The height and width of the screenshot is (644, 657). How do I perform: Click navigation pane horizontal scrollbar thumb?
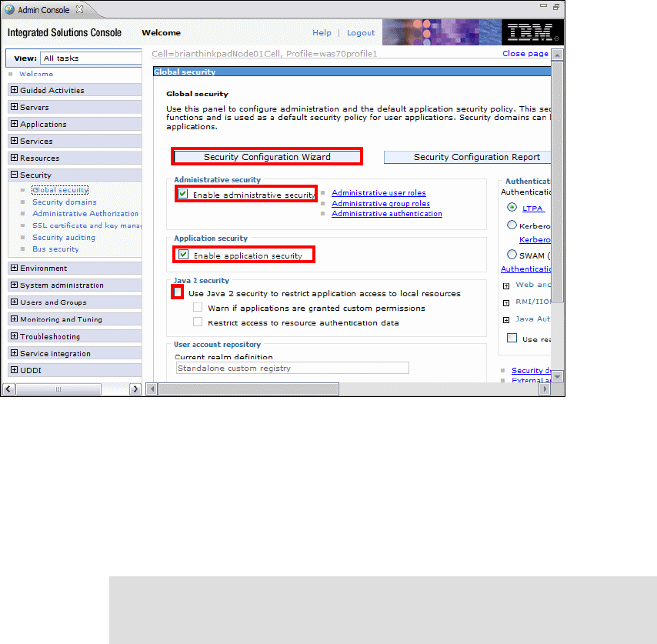58,389
